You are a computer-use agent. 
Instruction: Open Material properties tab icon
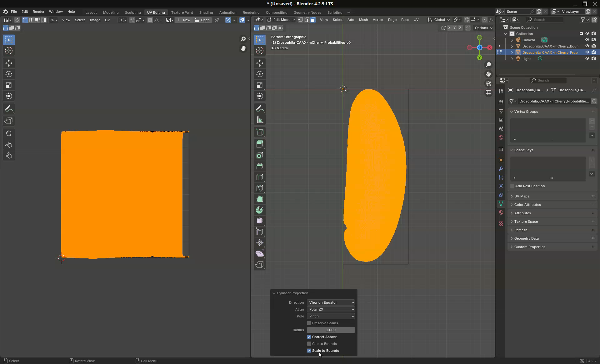(x=501, y=212)
